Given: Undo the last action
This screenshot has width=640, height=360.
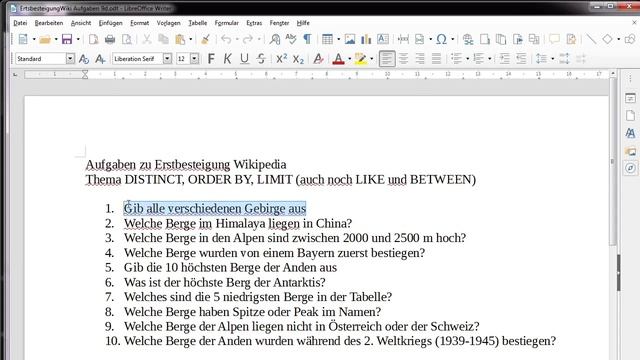Looking at the screenshot, I should tap(226, 39).
